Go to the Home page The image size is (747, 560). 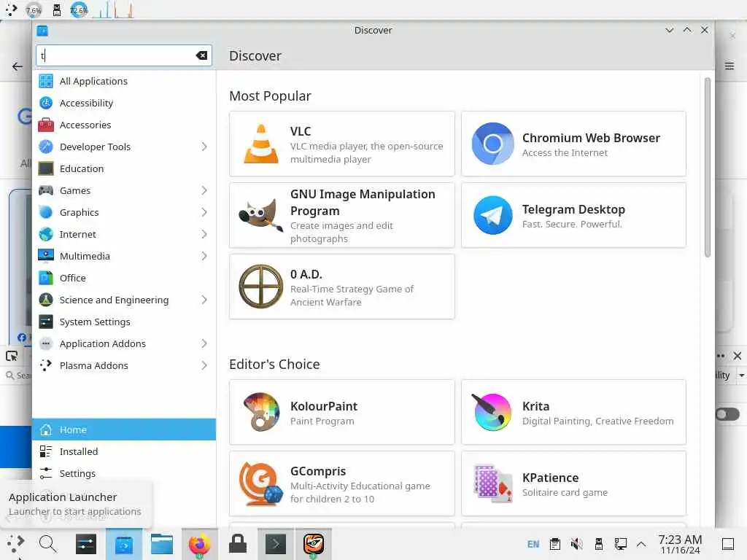click(x=124, y=429)
